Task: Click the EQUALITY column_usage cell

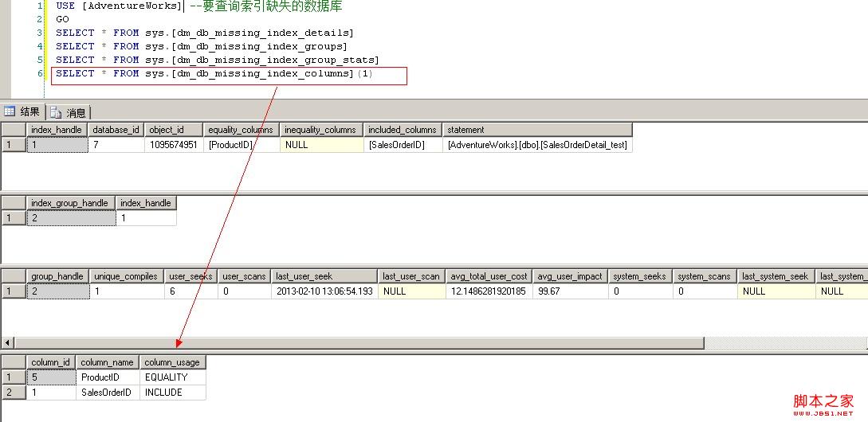Action: 173,377
